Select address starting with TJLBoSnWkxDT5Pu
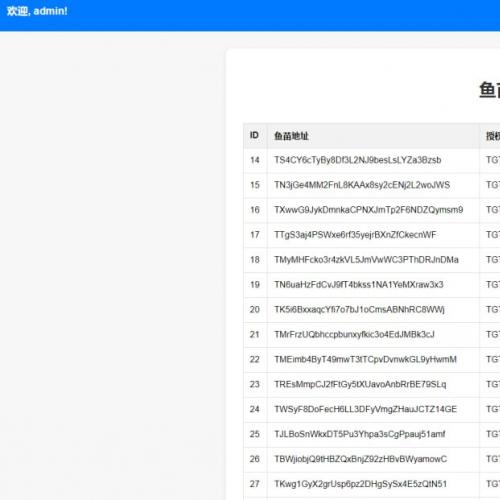 360,434
